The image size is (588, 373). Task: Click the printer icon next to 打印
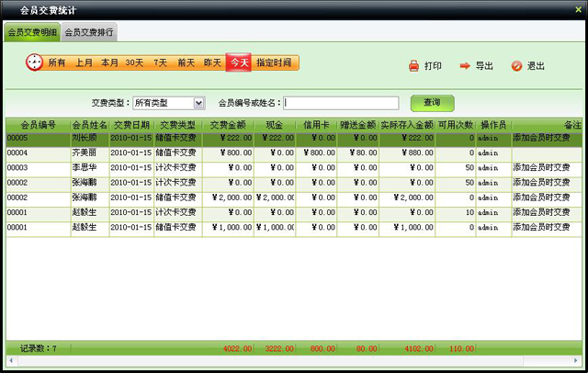[414, 66]
